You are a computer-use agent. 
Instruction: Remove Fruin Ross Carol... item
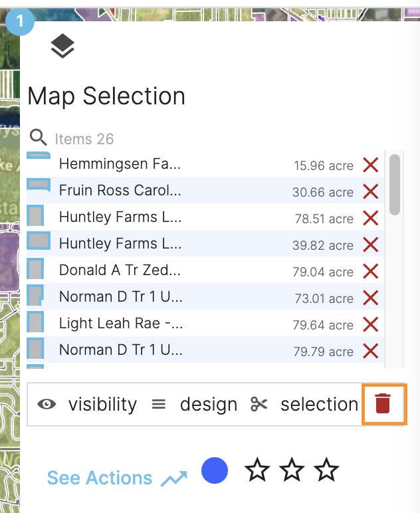point(371,191)
